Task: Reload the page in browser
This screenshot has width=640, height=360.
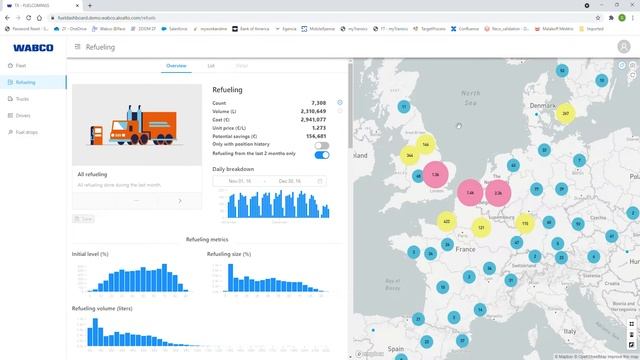Action: pos(29,18)
